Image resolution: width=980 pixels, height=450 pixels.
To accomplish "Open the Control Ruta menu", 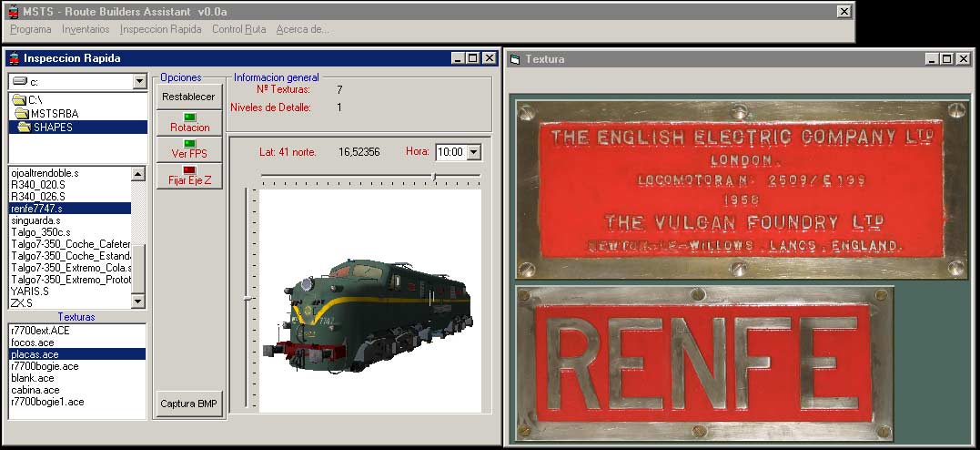I will pyautogui.click(x=238, y=29).
